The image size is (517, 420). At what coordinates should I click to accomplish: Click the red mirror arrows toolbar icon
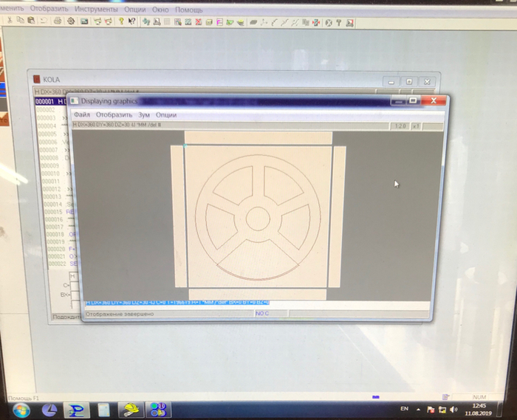coord(316,23)
